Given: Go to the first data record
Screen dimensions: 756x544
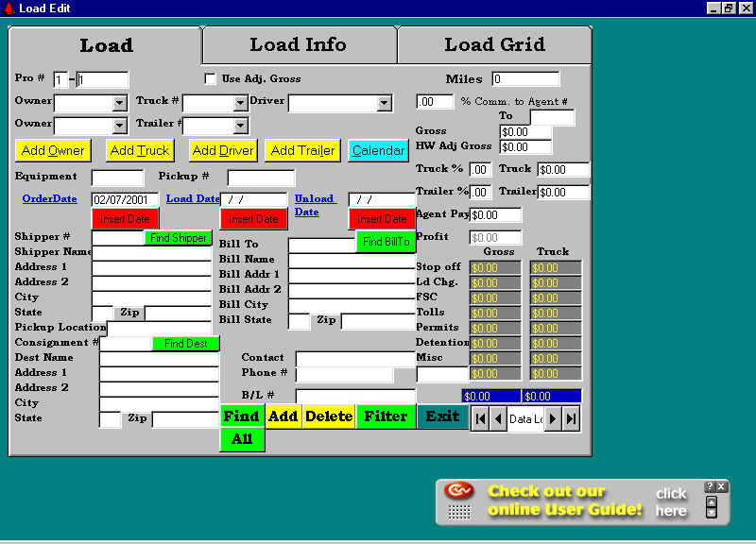Looking at the screenshot, I should point(481,418).
